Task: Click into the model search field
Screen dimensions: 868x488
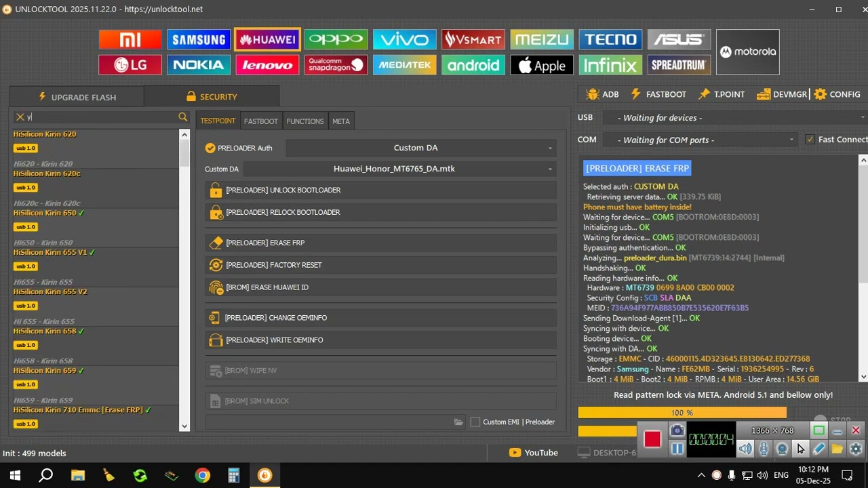Action: click(102, 117)
